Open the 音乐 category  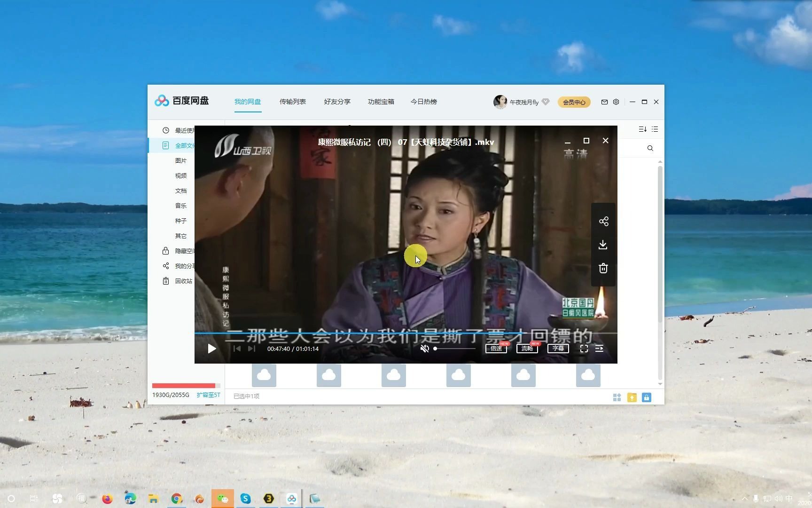coord(181,206)
